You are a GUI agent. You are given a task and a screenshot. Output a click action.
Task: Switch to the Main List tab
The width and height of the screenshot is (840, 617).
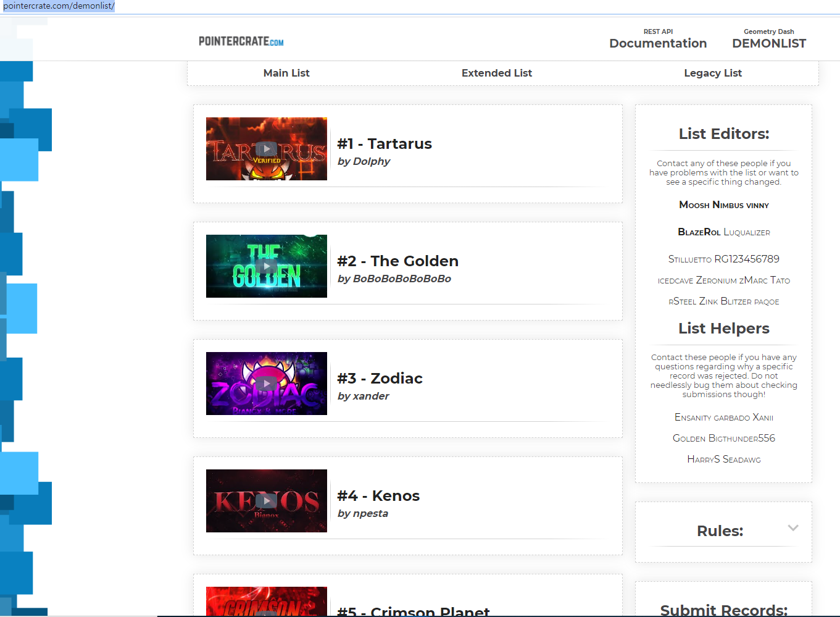(286, 73)
